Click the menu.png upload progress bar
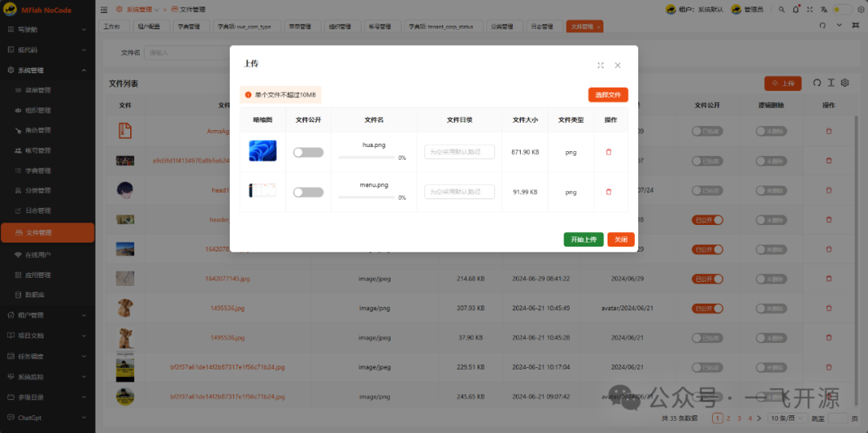868x433 pixels. (x=367, y=198)
